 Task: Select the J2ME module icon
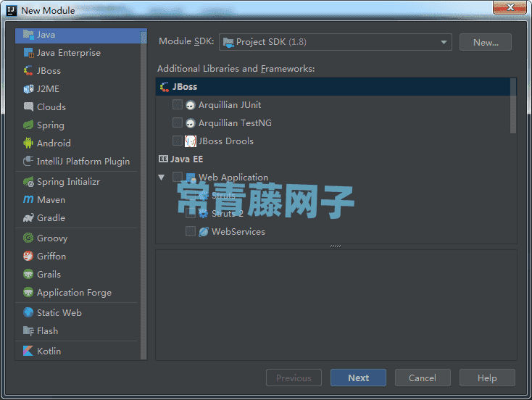pyautogui.click(x=28, y=89)
